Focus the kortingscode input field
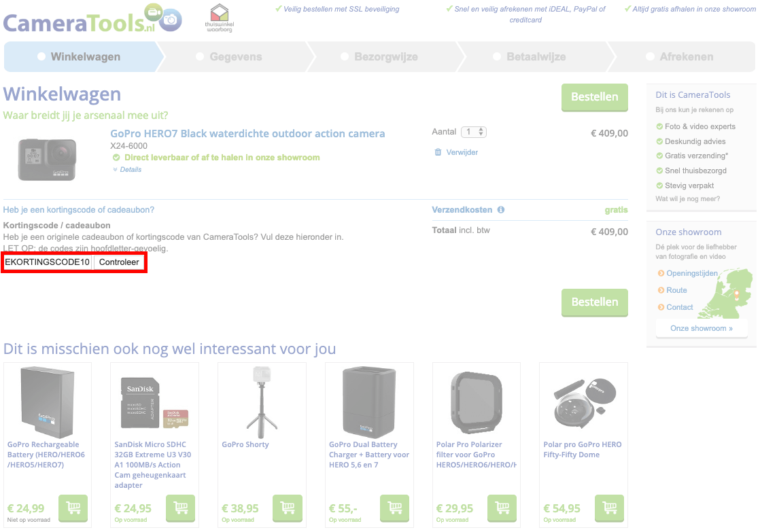Screen dimensions: 760x532 coord(48,262)
